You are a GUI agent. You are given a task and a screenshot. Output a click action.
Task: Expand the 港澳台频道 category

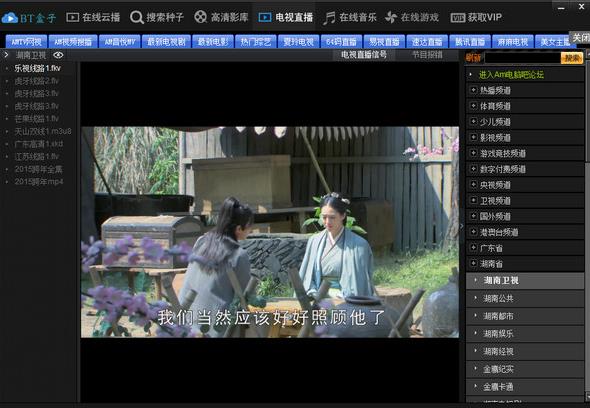pos(525,232)
